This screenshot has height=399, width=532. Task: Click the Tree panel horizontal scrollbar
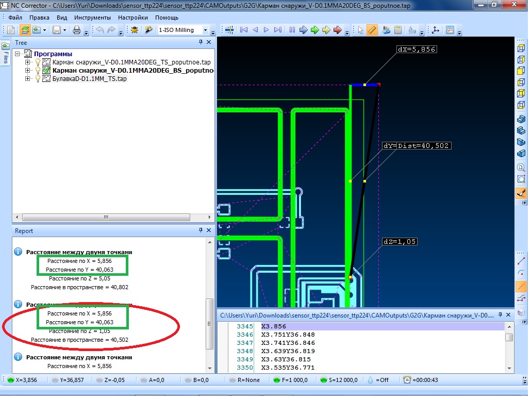point(106,218)
